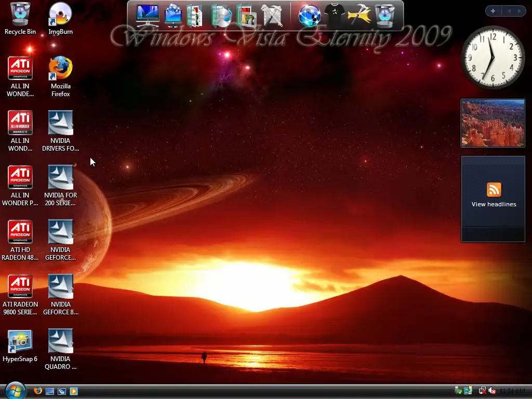Click the 'View headlines' link in the feed gadget
532x399 pixels.
point(494,204)
